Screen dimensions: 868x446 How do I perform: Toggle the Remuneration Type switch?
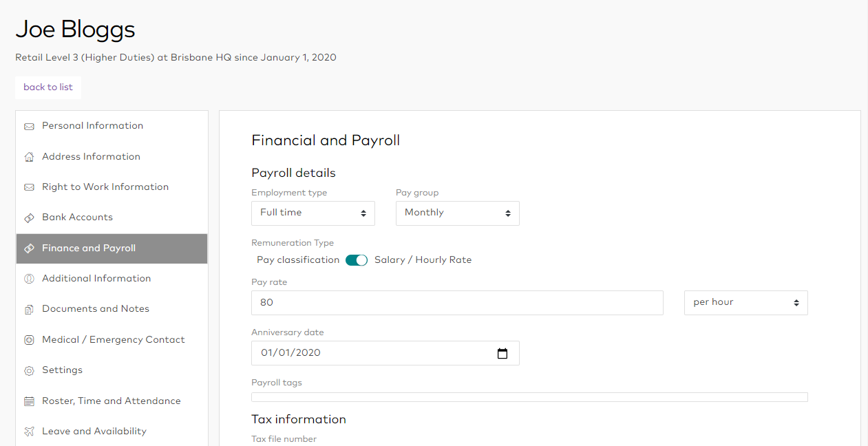pyautogui.click(x=357, y=260)
